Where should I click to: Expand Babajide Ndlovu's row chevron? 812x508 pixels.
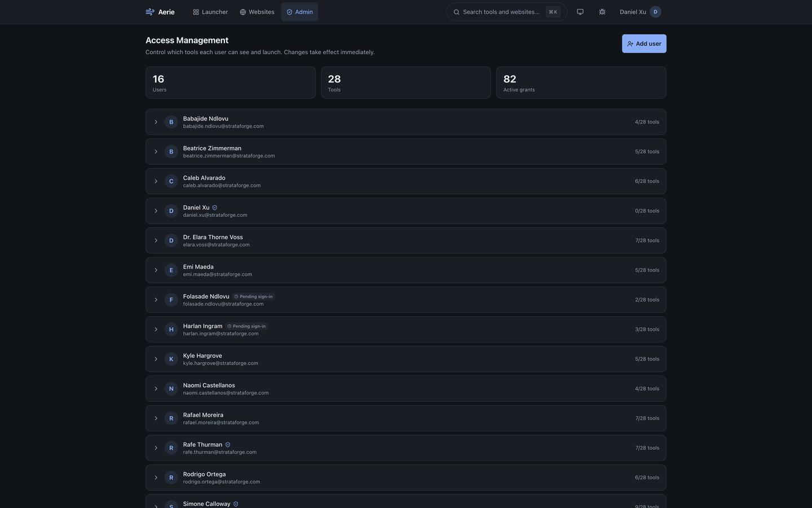[156, 122]
